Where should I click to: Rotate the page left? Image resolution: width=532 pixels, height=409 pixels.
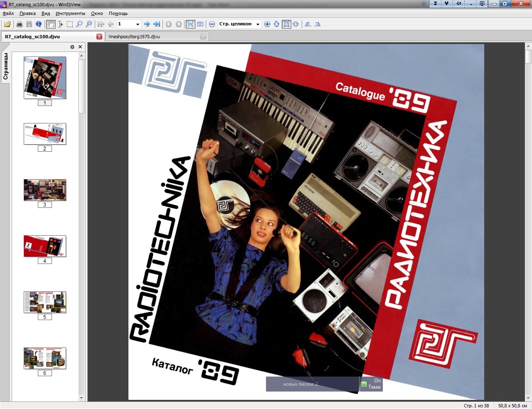(308, 24)
